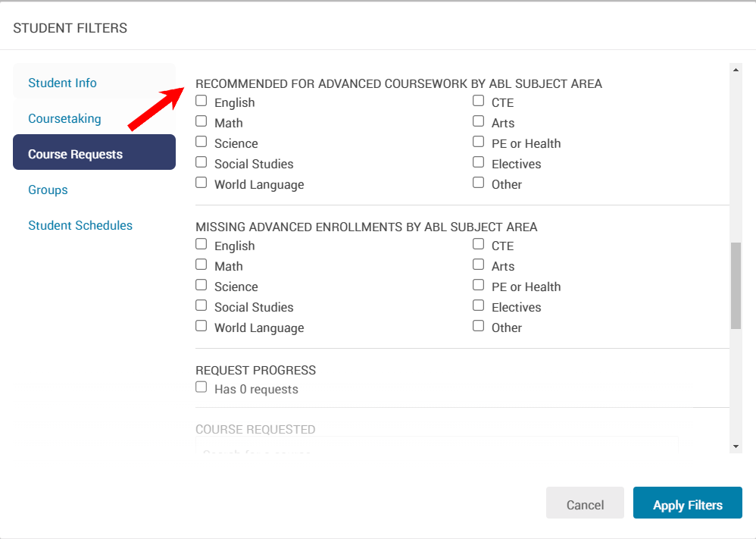This screenshot has width=756, height=539.
Task: Check Math under Recommended for Advanced Coursework
Action: pyautogui.click(x=201, y=122)
